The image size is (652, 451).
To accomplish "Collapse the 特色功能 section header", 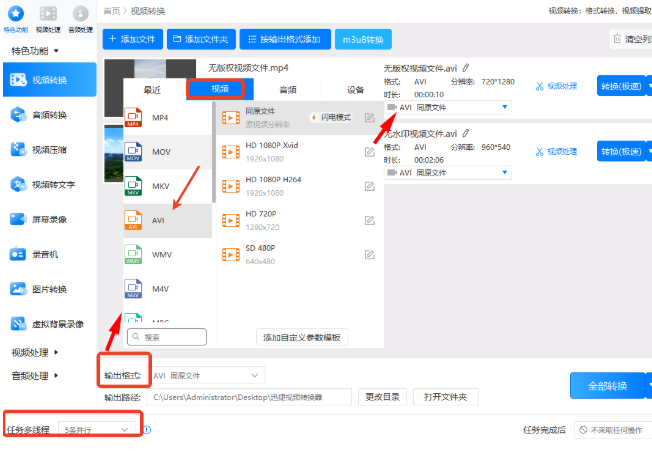I will point(35,51).
